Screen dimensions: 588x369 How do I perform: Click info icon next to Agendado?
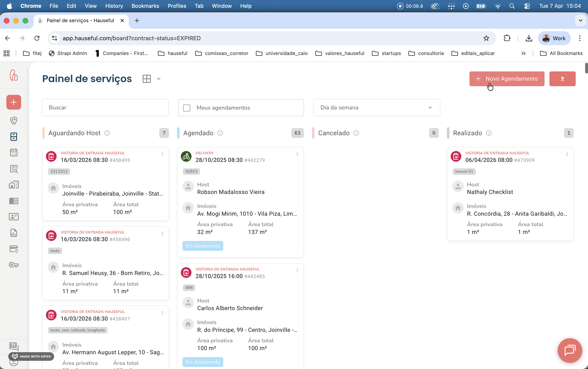click(220, 133)
